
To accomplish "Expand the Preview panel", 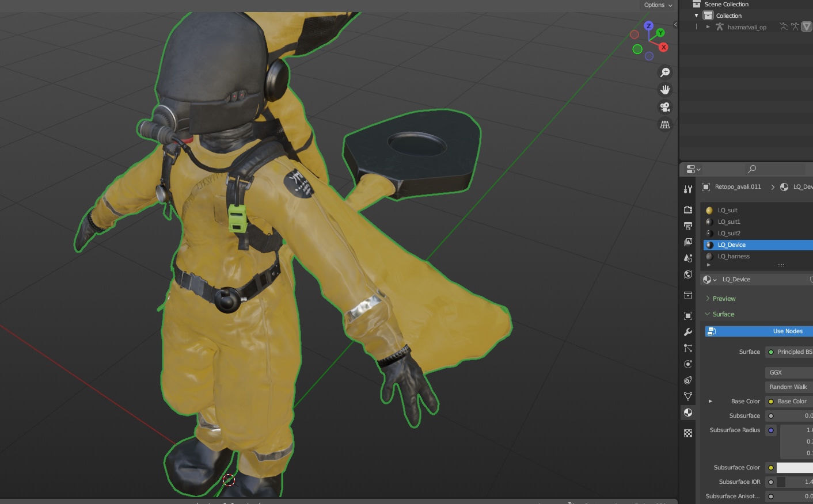I will 724,299.
